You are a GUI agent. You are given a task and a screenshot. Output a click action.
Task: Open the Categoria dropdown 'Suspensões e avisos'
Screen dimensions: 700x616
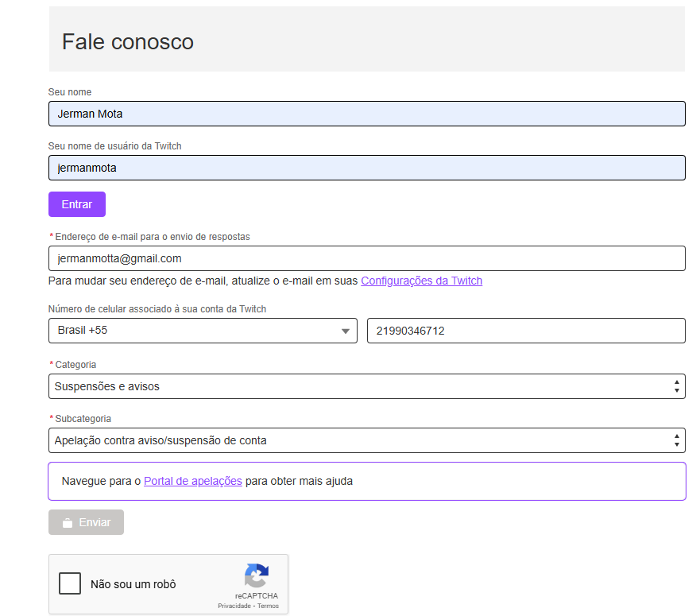(366, 386)
